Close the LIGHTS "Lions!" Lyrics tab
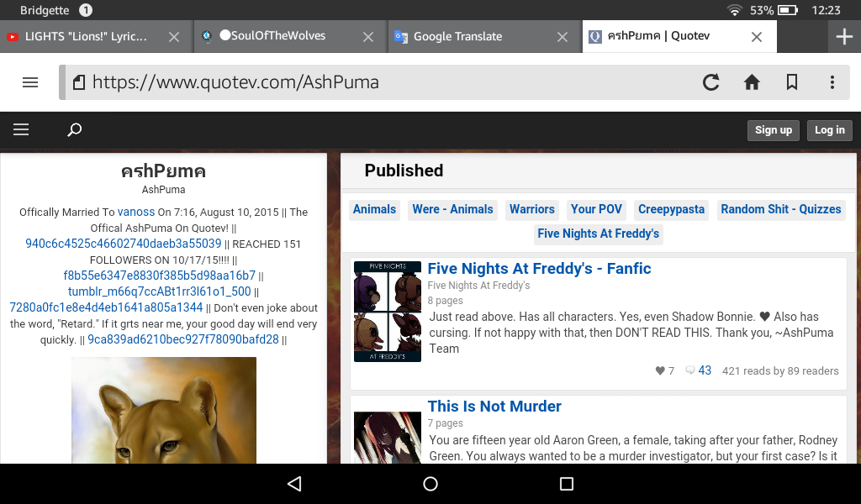Viewport: 861px width, 504px height. pyautogui.click(x=173, y=37)
